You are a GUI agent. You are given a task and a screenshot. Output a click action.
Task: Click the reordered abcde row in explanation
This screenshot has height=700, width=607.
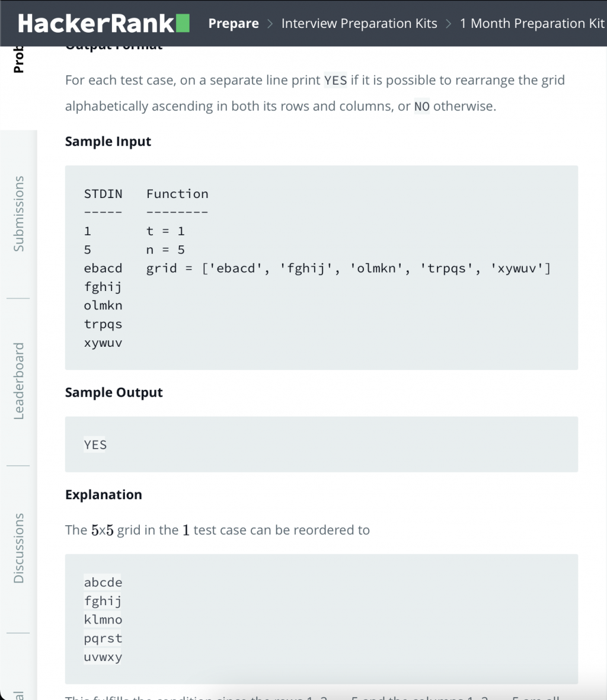tap(103, 583)
